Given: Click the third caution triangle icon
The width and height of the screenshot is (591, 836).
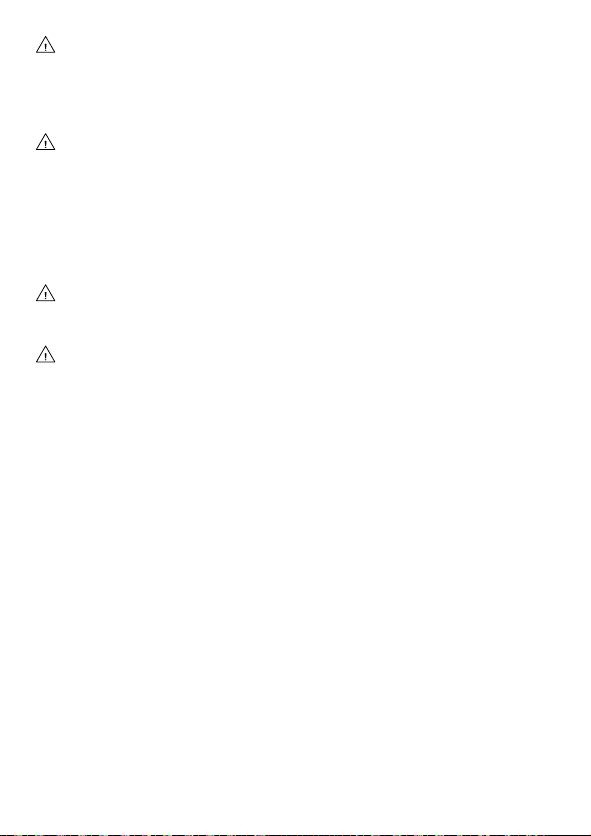Looking at the screenshot, I should tap(45, 293).
